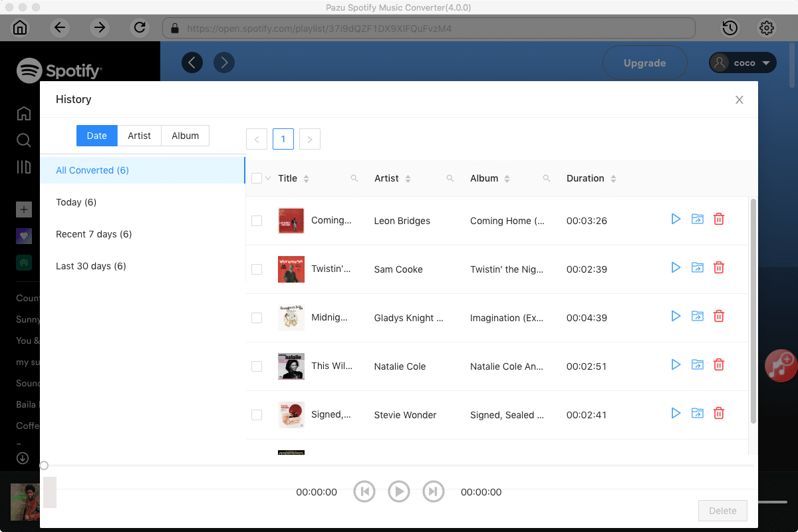The width and height of the screenshot is (798, 532).
Task: Switch to the Artist tab
Action: coord(140,136)
